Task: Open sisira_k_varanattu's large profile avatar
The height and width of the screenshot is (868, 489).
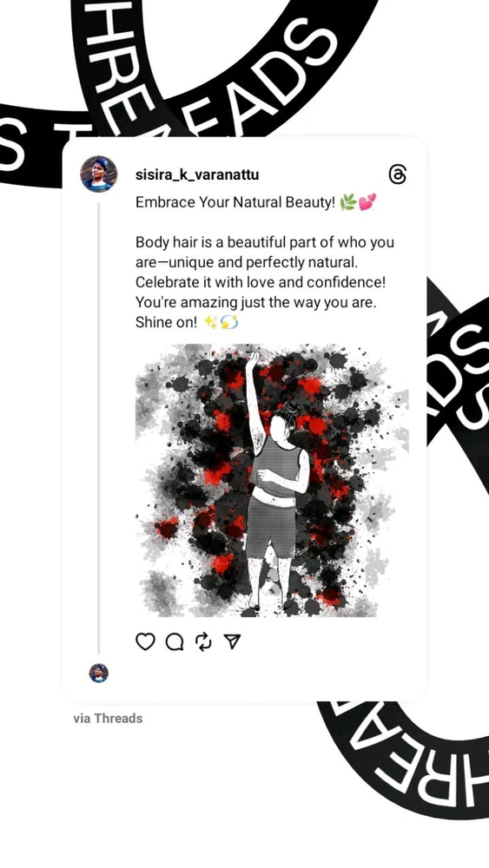Action: (98, 174)
